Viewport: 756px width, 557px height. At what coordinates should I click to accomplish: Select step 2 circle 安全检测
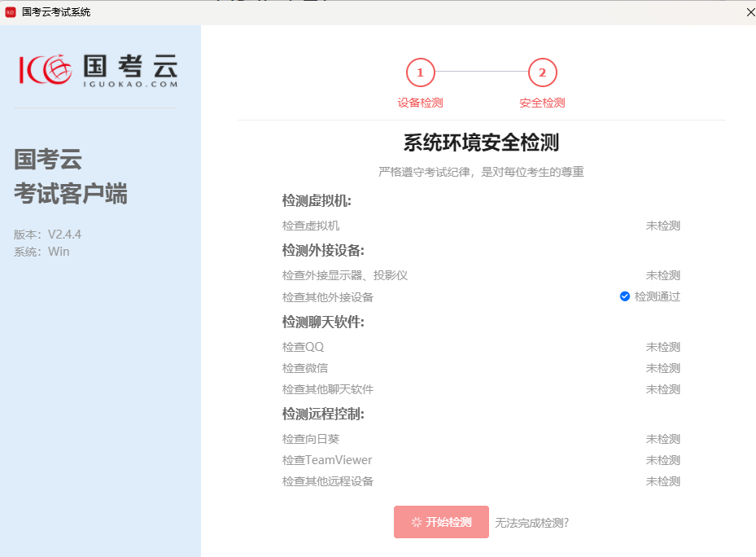tap(542, 72)
